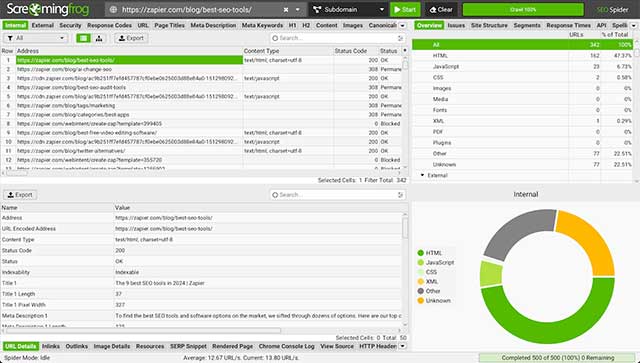Click the Other legend color swatch

pos(420,291)
